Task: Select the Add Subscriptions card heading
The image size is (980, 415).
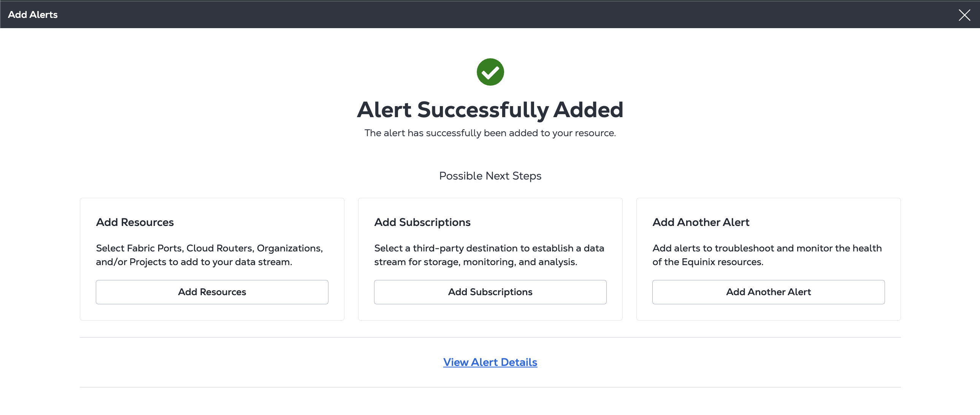Action: (x=422, y=223)
